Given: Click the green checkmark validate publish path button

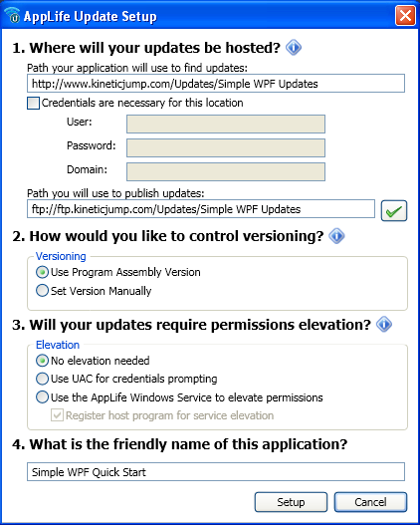Looking at the screenshot, I should click(394, 210).
